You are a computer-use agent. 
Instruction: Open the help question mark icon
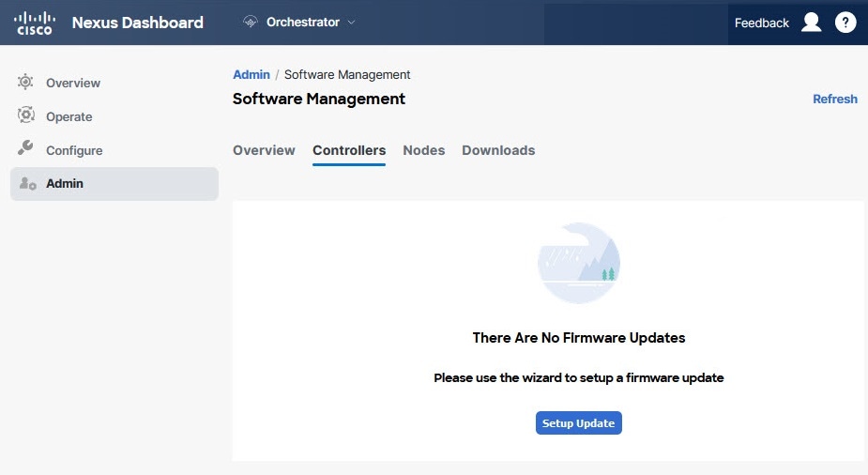[x=845, y=23]
